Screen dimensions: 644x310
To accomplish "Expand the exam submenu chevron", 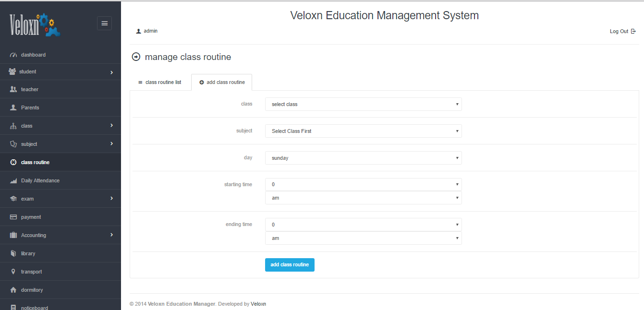I will [x=111, y=198].
